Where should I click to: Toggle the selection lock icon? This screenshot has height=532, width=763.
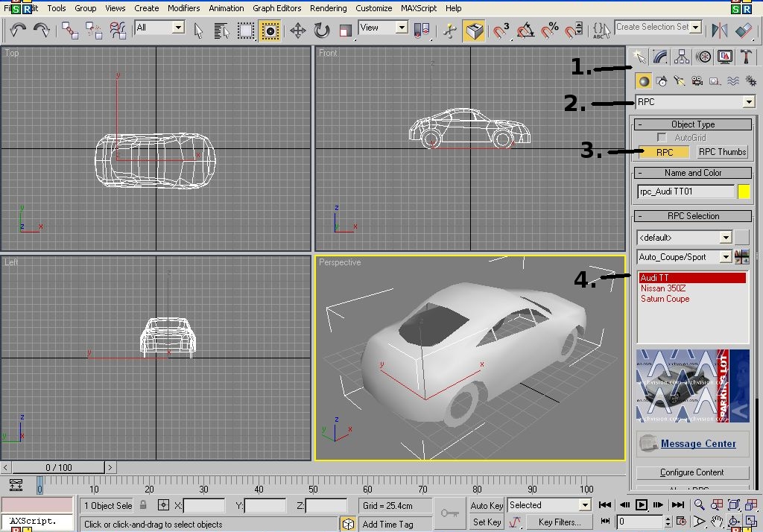coord(143,505)
